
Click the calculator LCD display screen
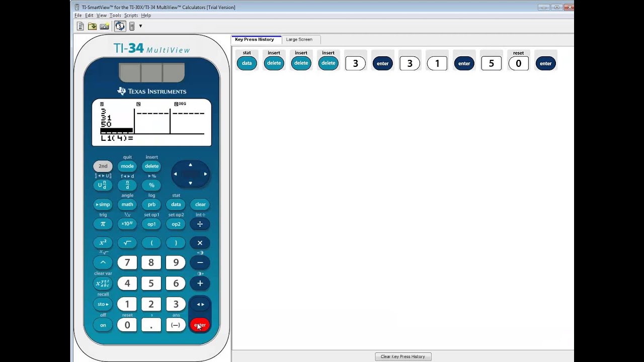click(x=151, y=122)
